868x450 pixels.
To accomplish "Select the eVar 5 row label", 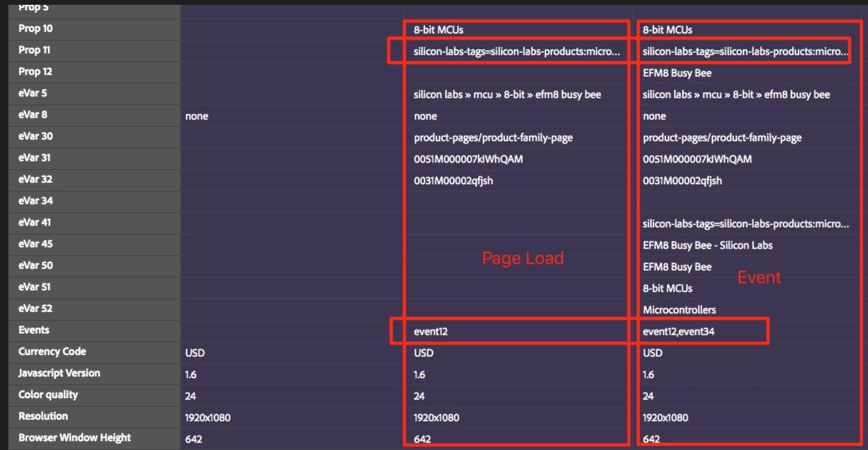I will tap(33, 93).
